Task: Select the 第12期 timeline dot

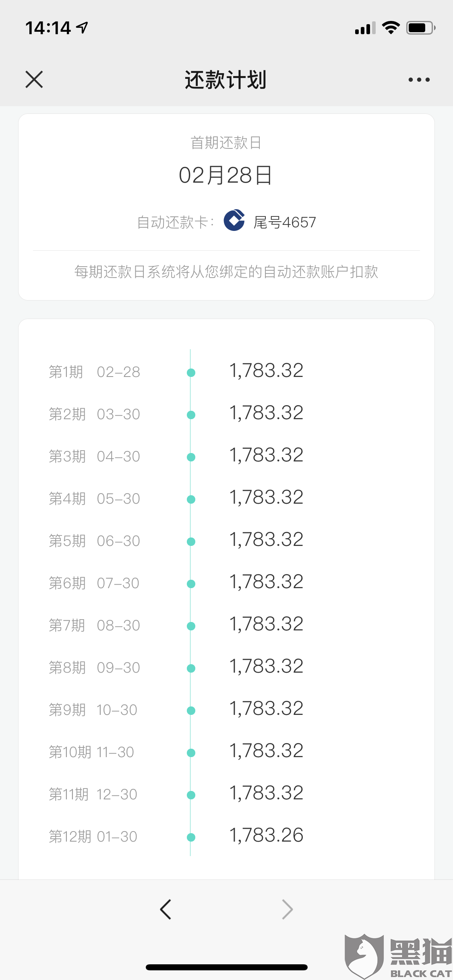Action: (191, 837)
